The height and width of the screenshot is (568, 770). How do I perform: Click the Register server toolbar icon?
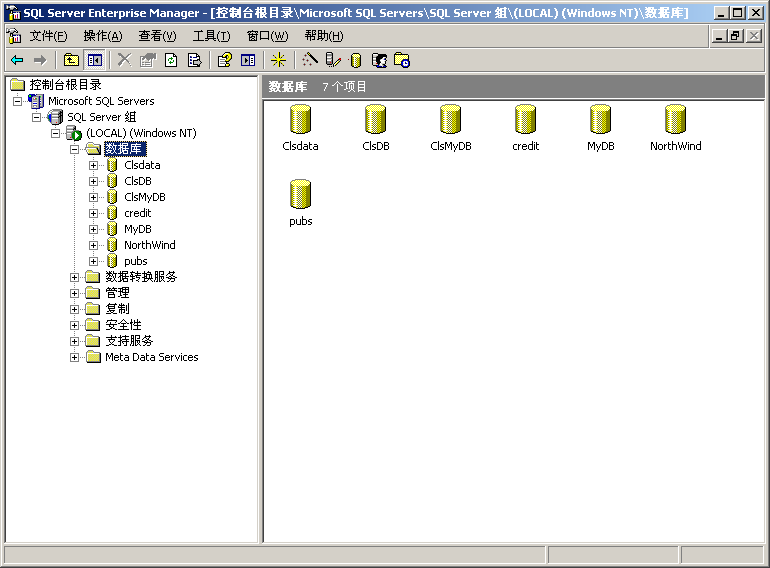coord(333,60)
